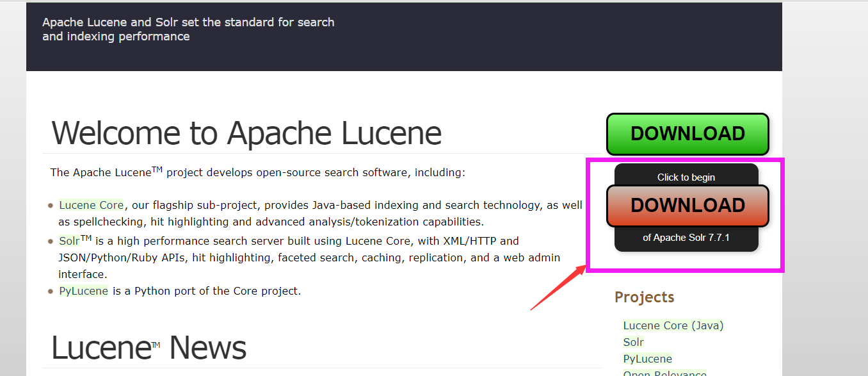Screen dimensions: 868x376
Task: Click the 'project develops open-source search software' sentence
Action: 258,172
